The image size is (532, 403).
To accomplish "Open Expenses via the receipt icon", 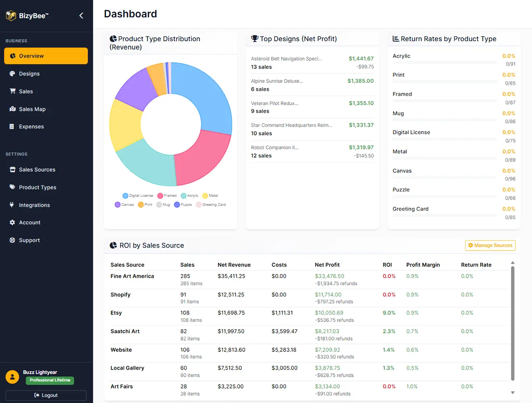I will coord(12,127).
